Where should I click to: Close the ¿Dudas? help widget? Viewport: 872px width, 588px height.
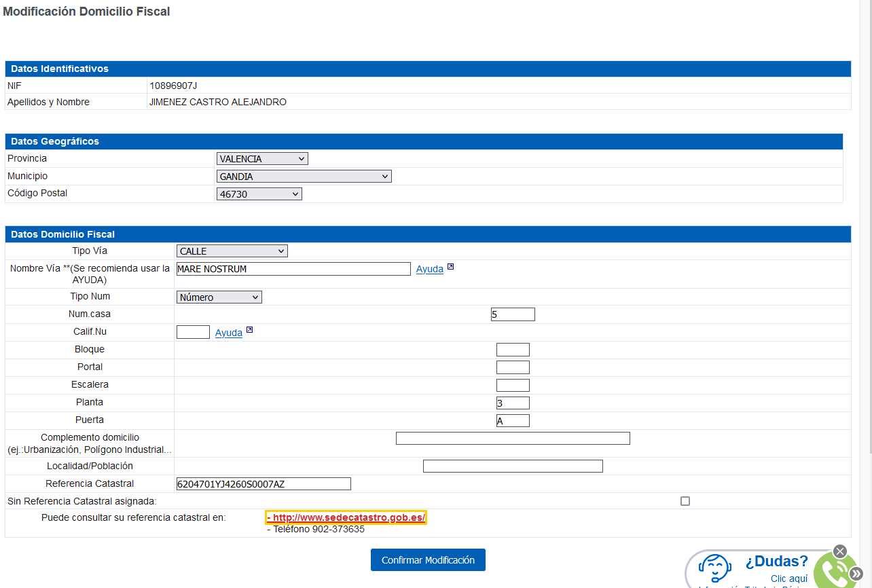coord(840,551)
